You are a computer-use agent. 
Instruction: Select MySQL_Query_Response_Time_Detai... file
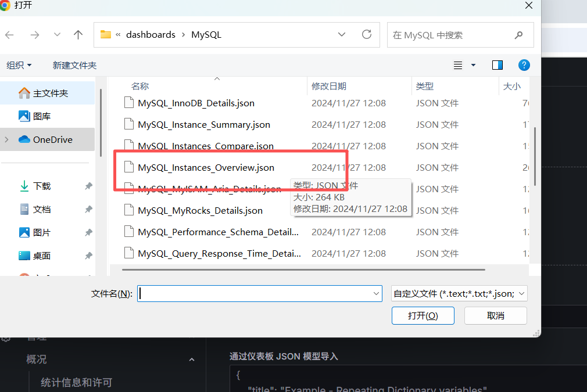click(219, 254)
